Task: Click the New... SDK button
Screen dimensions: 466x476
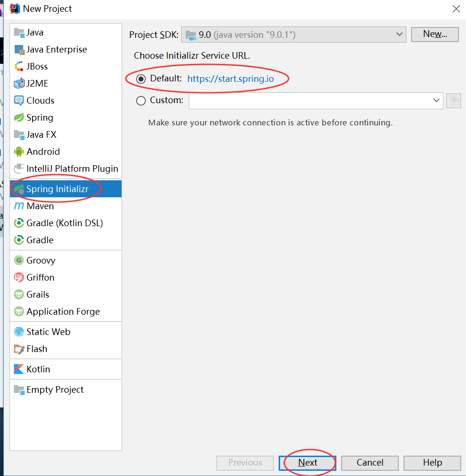Action: (x=435, y=34)
